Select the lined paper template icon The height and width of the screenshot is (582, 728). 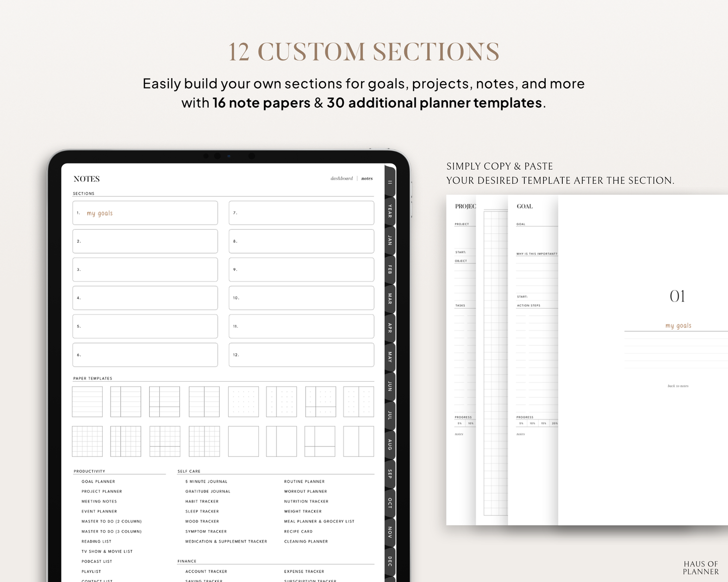87,401
